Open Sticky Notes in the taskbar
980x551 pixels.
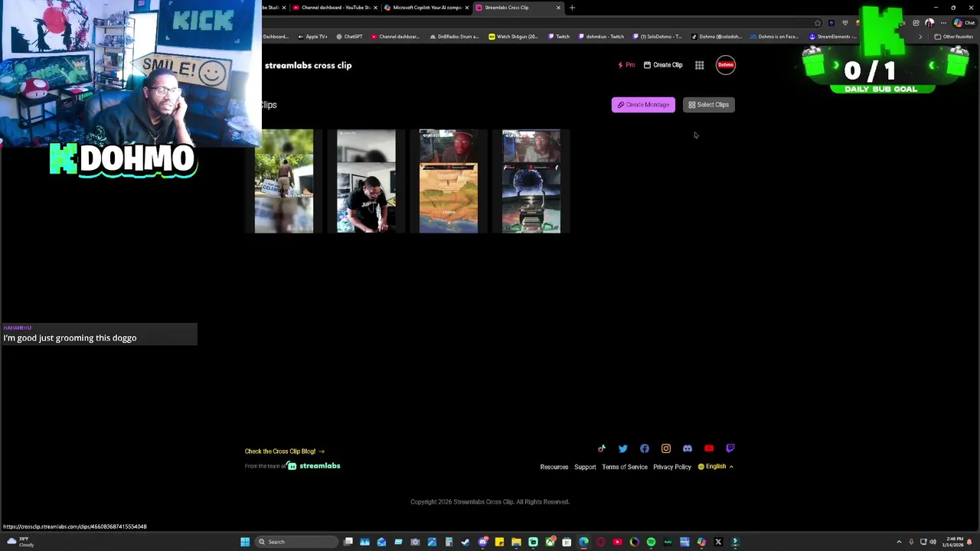click(499, 542)
